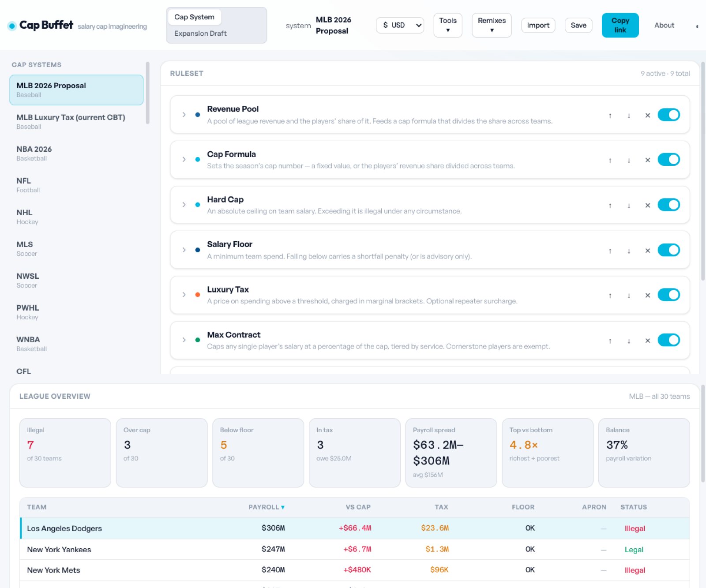This screenshot has height=588, width=706.
Task: Disable the Revenue Pool rule toggle
Action: coord(668,115)
